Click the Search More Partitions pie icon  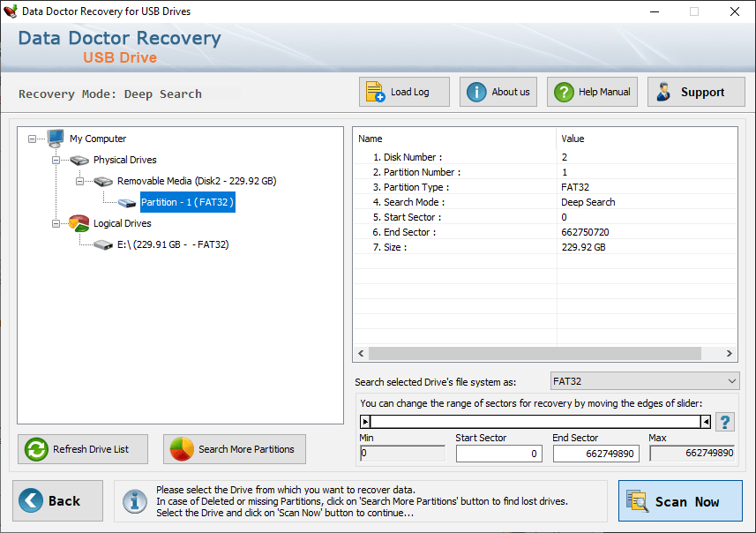[x=182, y=449]
